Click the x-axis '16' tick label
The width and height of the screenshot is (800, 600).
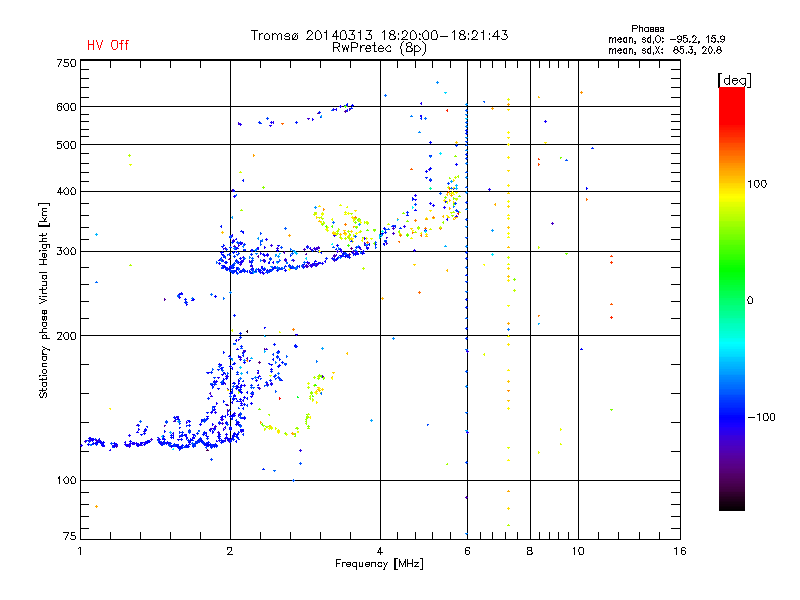[x=680, y=551]
